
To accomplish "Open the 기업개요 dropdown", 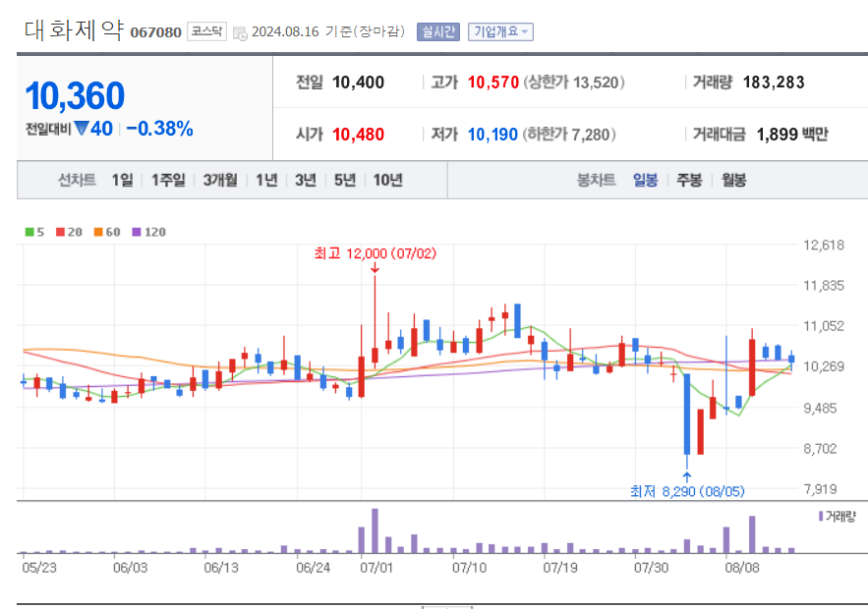I will (501, 30).
